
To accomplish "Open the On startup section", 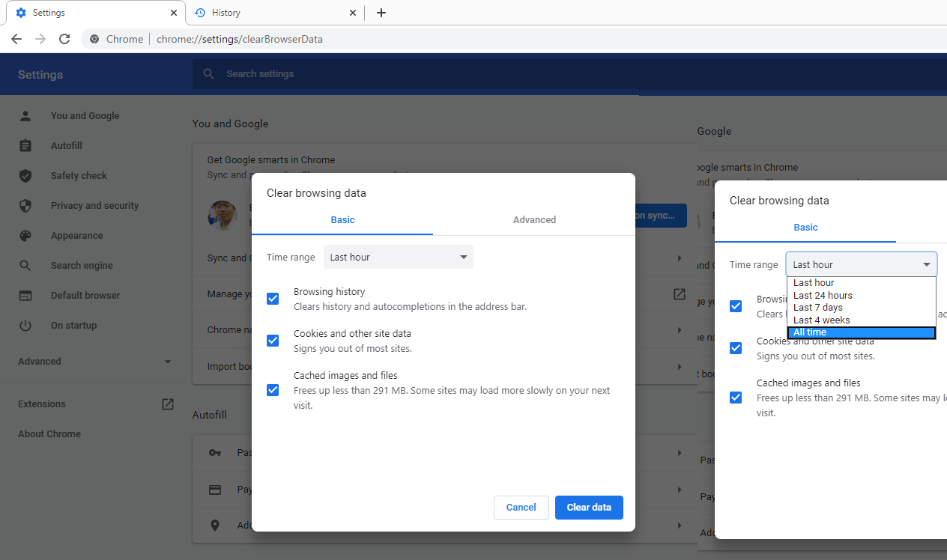I will point(73,326).
